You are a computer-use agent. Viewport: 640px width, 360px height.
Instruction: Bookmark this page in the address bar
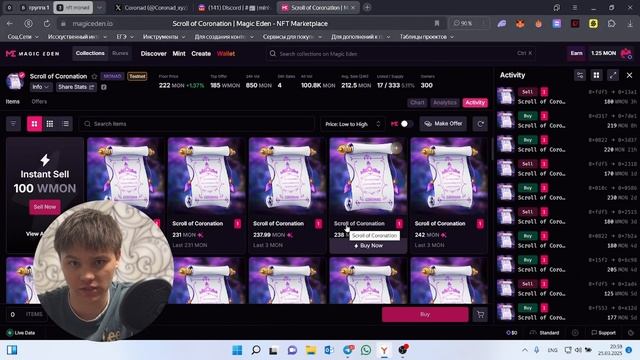tap(437, 24)
